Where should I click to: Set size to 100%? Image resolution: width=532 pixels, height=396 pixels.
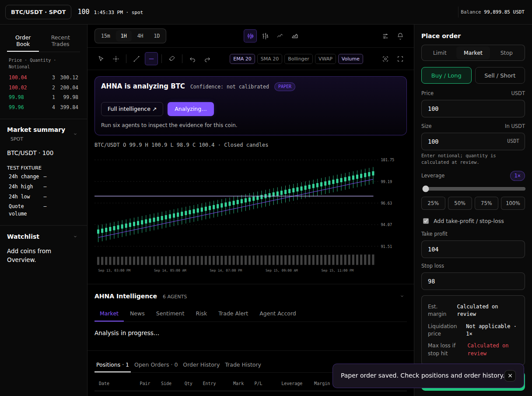513,203
